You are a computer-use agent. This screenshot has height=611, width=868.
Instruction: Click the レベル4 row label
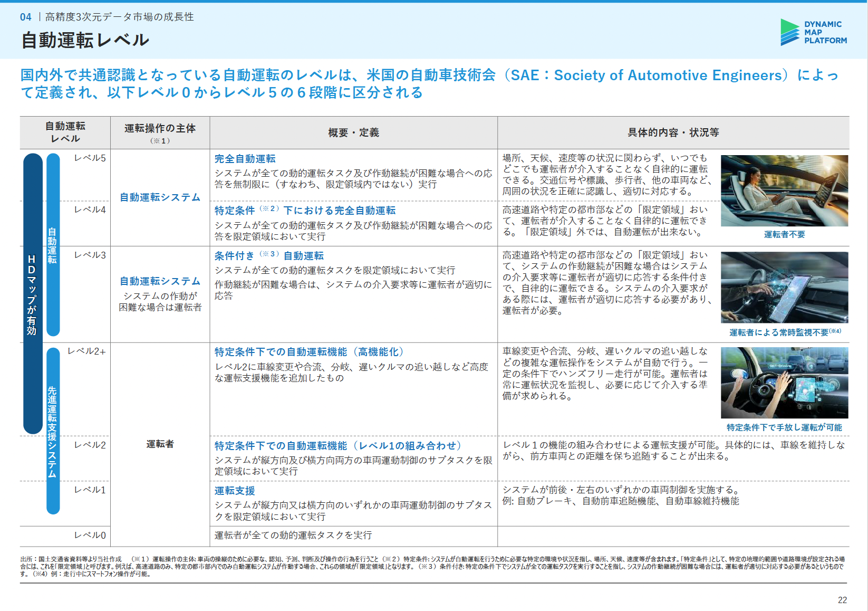click(x=90, y=209)
